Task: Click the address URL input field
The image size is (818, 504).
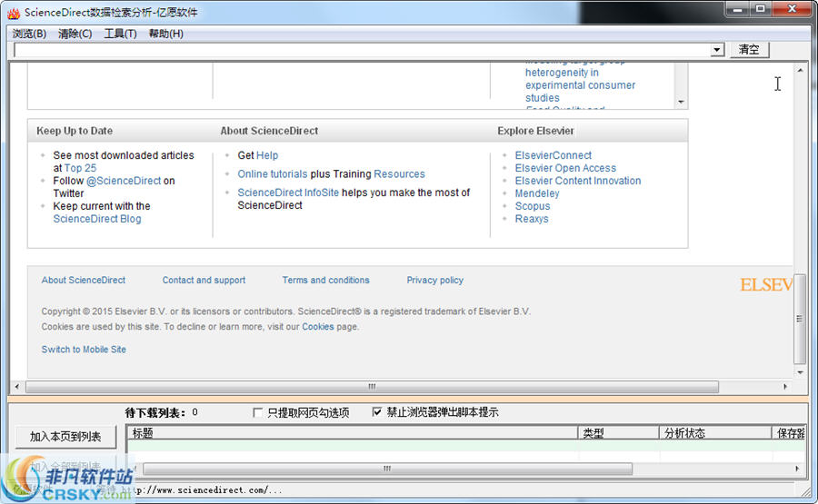Action: point(362,50)
